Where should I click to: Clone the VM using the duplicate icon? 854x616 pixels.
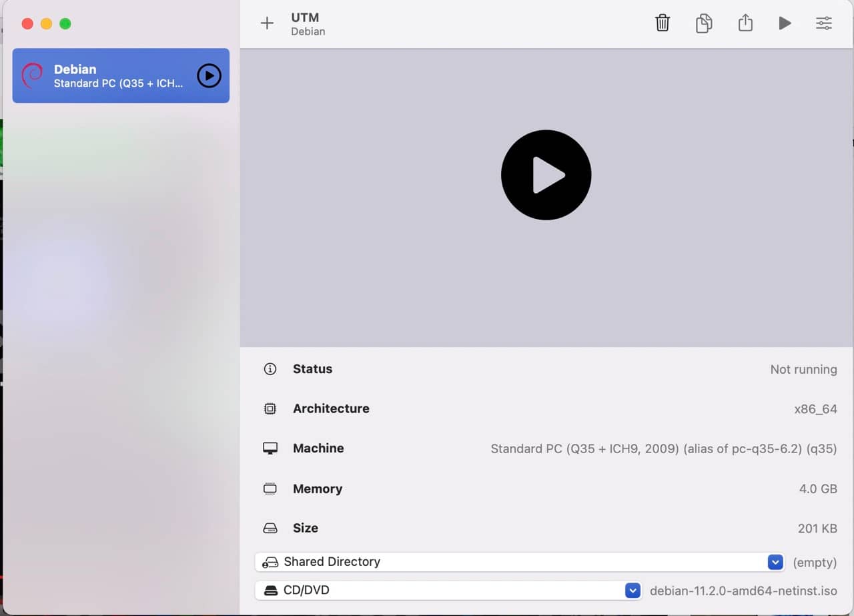[704, 23]
